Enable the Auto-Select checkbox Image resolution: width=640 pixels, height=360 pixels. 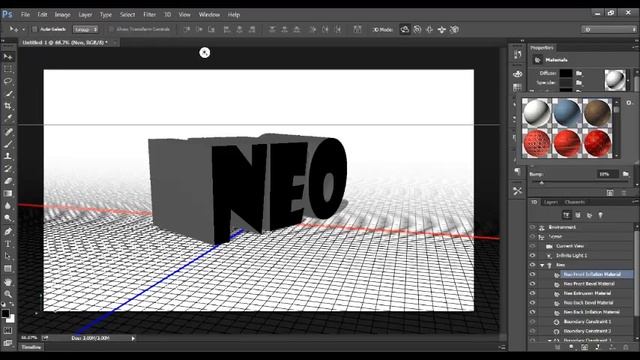coord(35,29)
